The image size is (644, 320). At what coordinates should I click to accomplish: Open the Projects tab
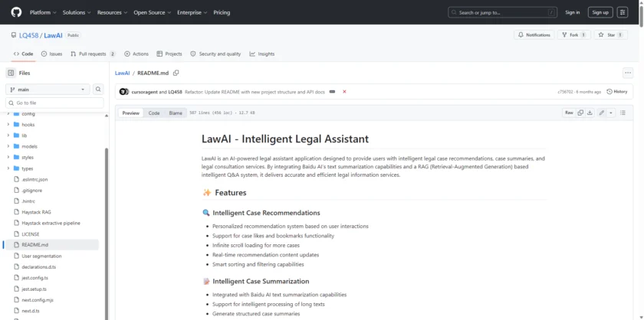[x=169, y=54]
